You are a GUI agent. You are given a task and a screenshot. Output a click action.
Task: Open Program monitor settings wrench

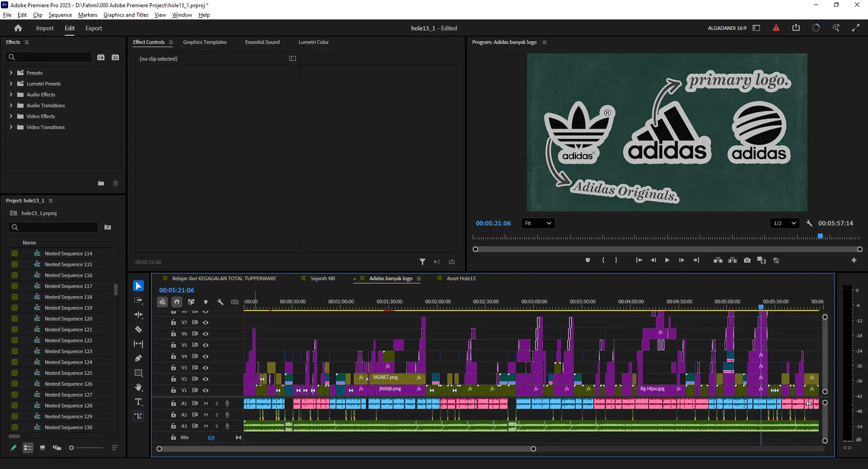pos(809,223)
